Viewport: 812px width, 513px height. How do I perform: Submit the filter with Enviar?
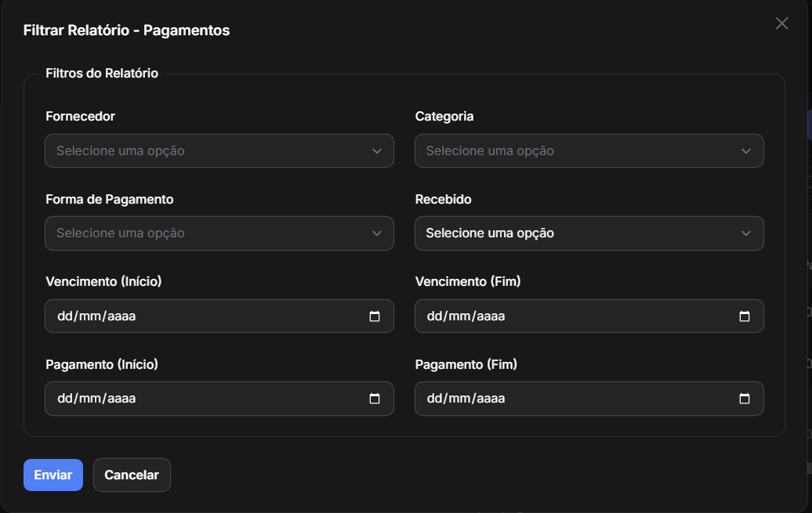tap(53, 475)
